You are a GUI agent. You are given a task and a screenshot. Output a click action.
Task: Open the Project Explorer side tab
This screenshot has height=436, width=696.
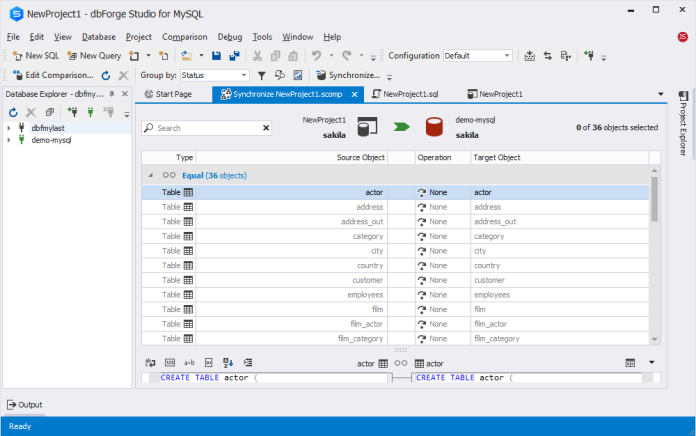click(x=684, y=123)
